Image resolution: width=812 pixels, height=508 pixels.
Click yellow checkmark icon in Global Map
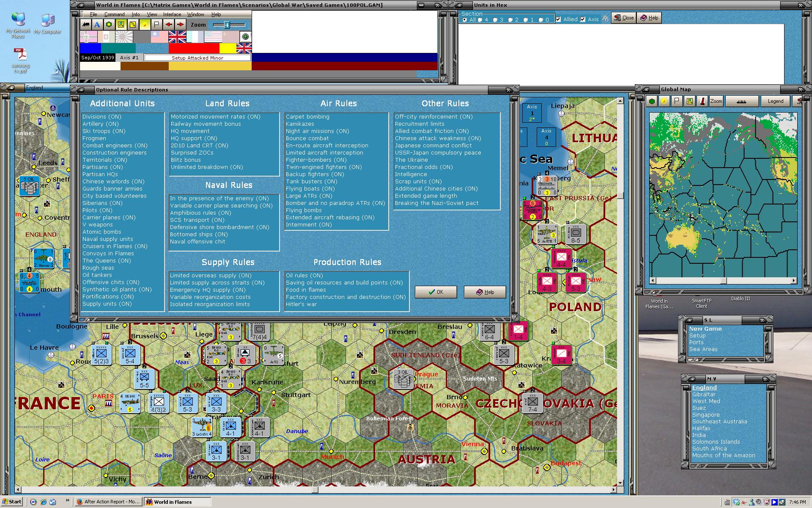pos(664,101)
